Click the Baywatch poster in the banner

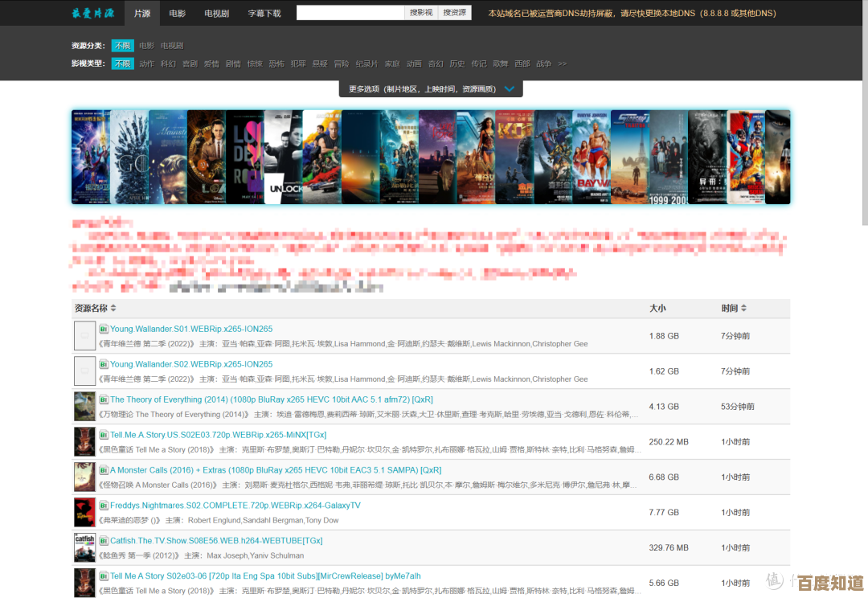(591, 157)
